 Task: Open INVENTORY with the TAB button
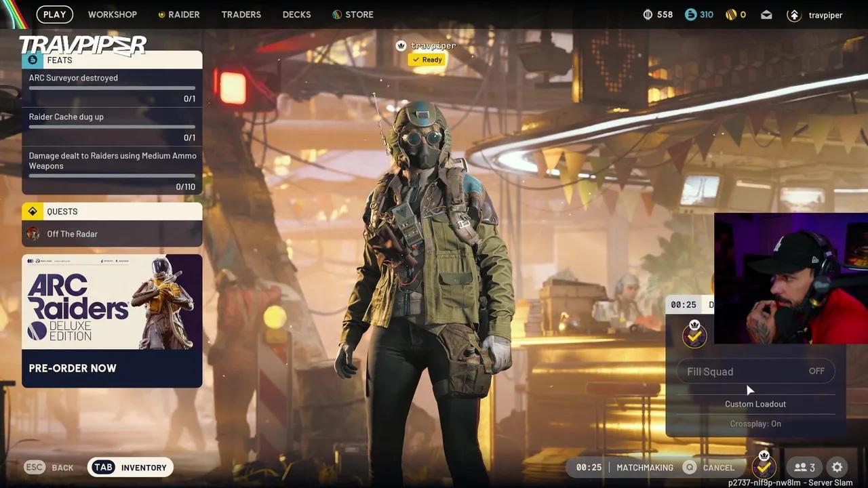tap(130, 467)
